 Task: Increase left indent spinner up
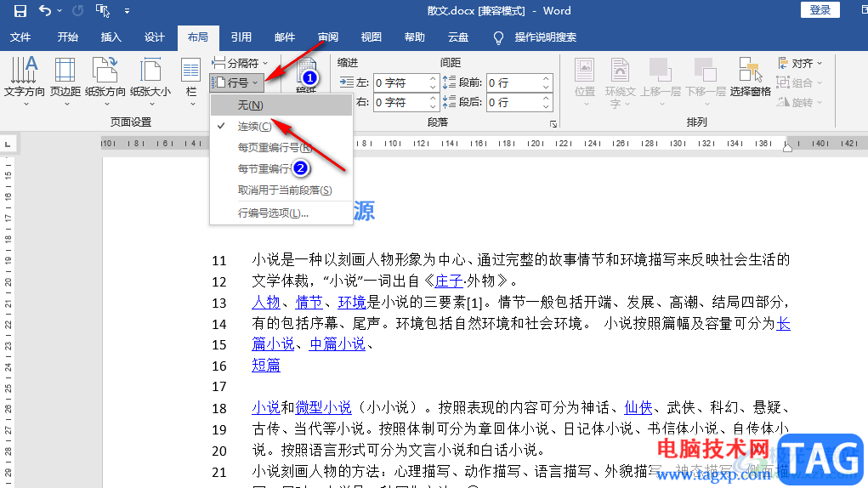[433, 78]
